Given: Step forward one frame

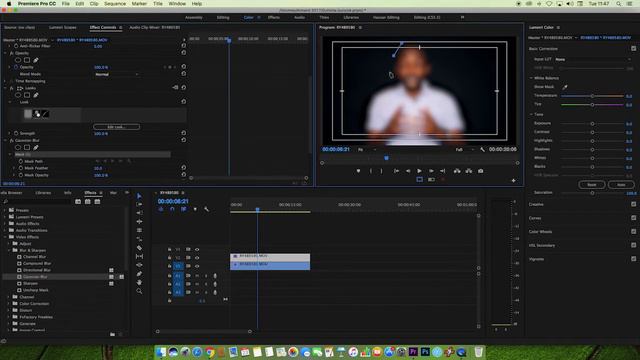Looking at the screenshot, I should coord(431,171).
